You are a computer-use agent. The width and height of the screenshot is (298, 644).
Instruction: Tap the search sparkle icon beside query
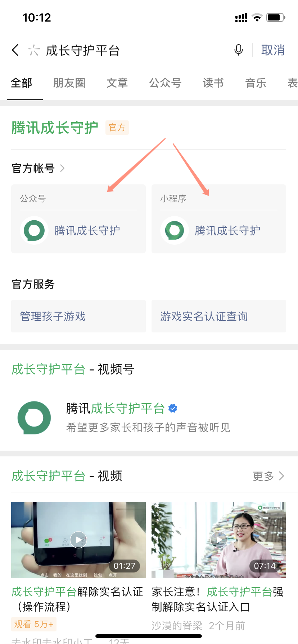[x=34, y=50]
